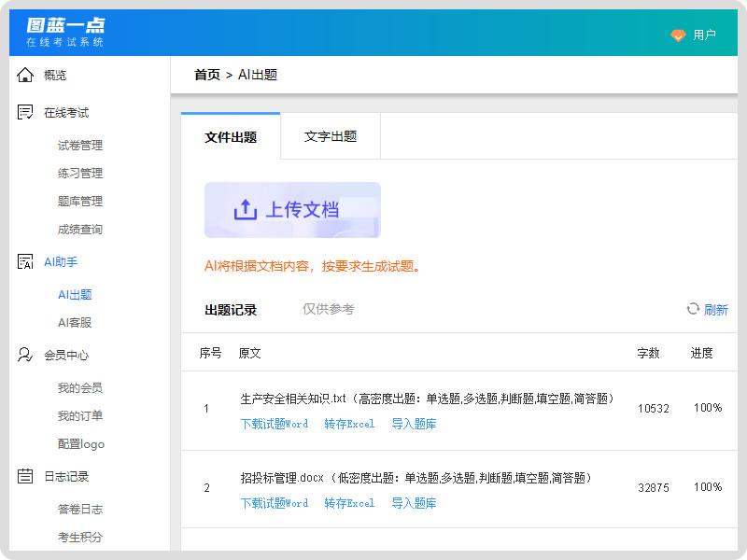This screenshot has width=747, height=560.
Task: Click 转存Excel for 生产安全相关知识.txt
Action: [349, 424]
